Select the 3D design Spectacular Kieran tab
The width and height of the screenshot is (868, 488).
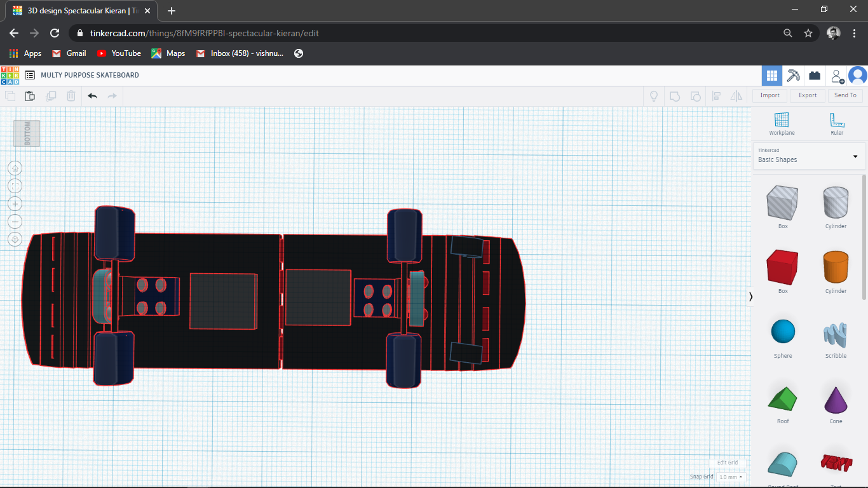(x=83, y=11)
